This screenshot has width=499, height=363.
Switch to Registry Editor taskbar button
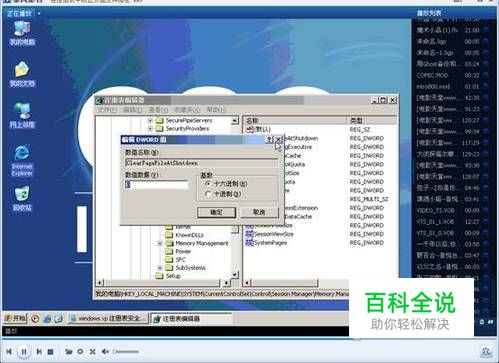point(191,319)
